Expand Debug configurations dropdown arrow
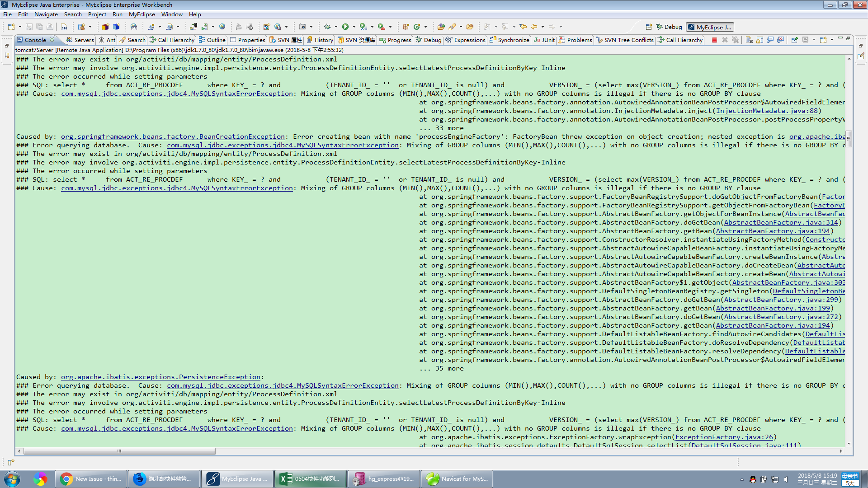Image resolution: width=868 pixels, height=488 pixels. click(336, 27)
